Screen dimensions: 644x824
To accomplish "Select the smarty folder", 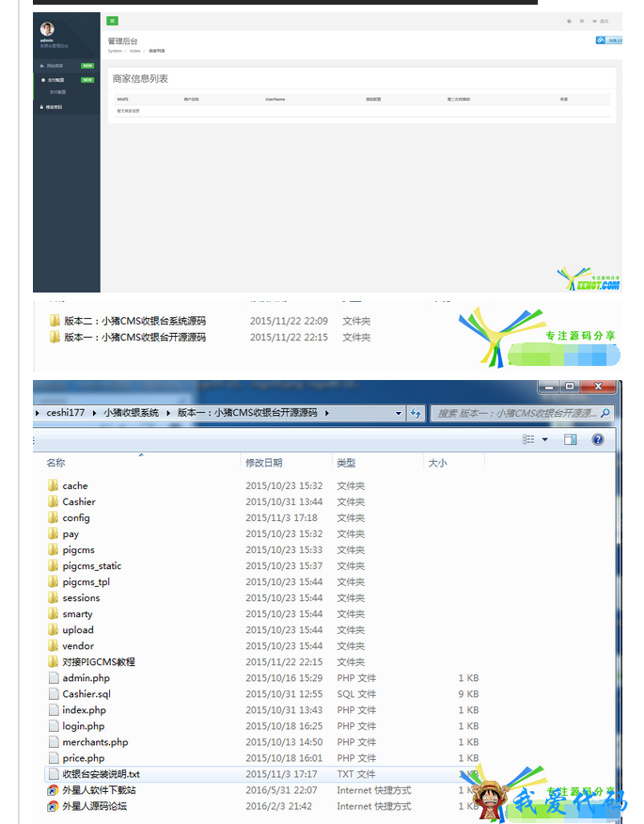I will [70, 614].
